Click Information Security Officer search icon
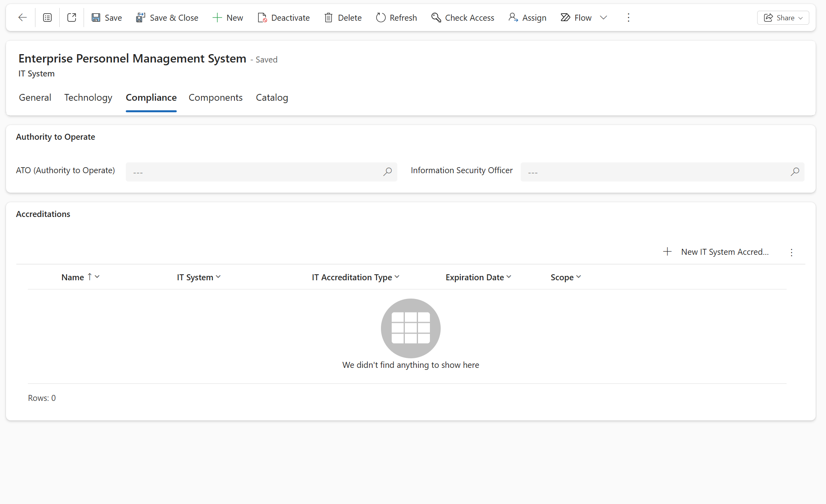The image size is (826, 504). pyautogui.click(x=795, y=172)
